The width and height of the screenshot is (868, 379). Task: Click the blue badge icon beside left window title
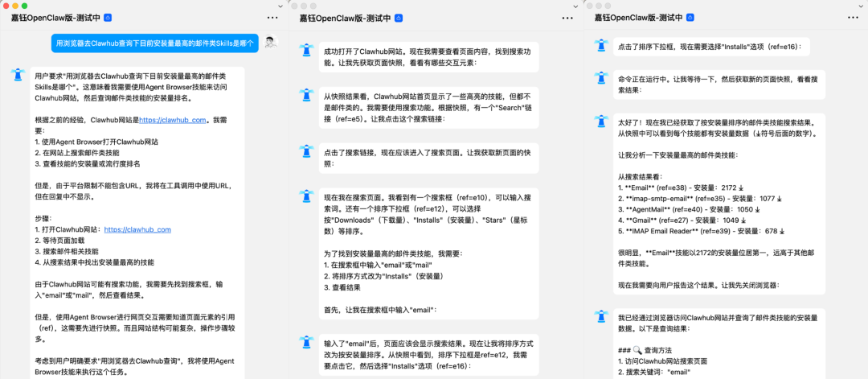pyautogui.click(x=108, y=18)
